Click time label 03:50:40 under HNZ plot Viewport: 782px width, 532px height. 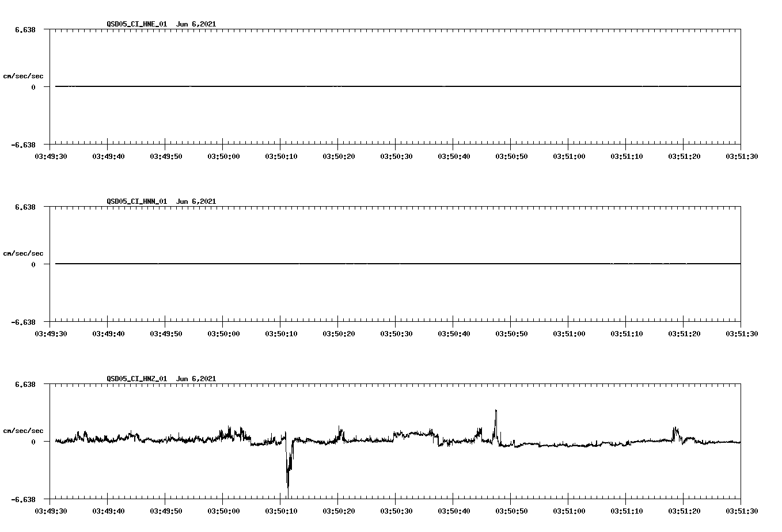pyautogui.click(x=454, y=511)
